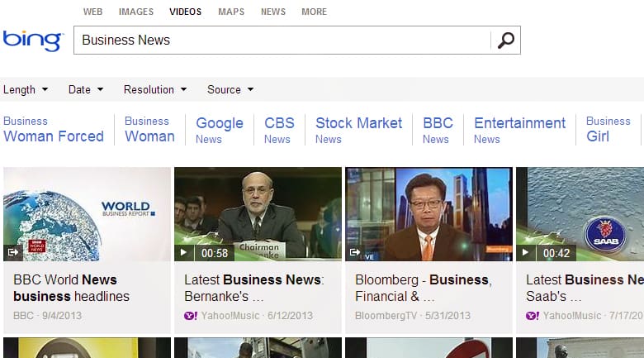Screen dimensions: 644x358
Task: Open the Date filter dropdown
Action: point(86,89)
